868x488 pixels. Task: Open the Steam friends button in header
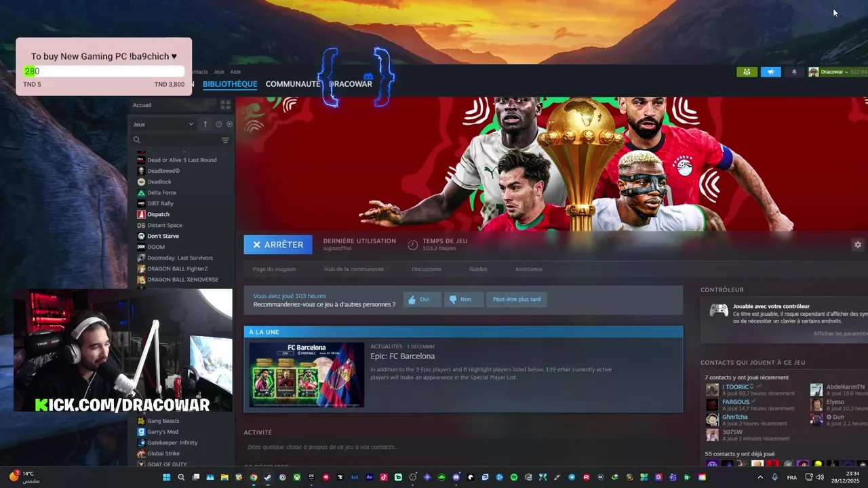pos(747,72)
